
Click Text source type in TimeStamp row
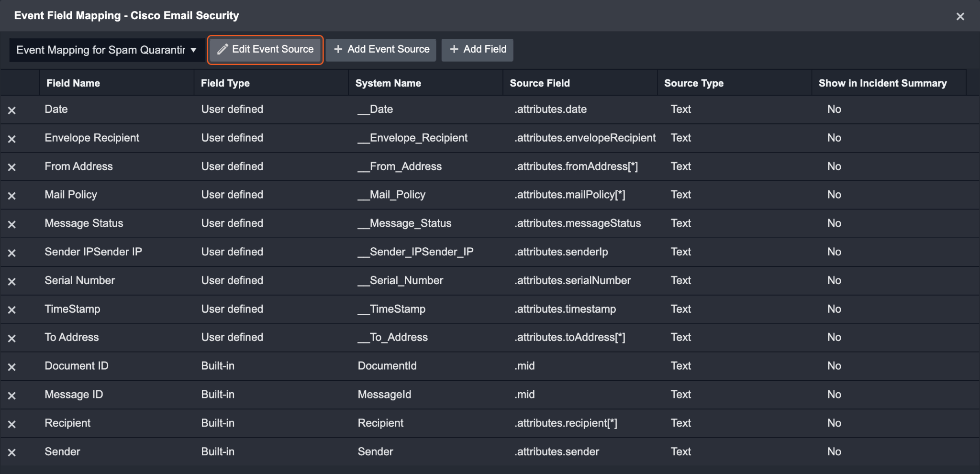(x=681, y=309)
